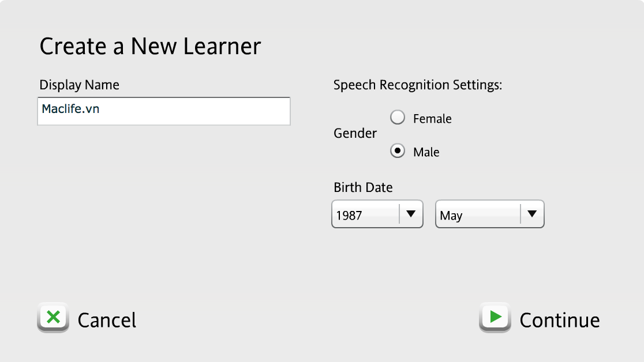Select the Male gender radio button
This screenshot has width=644, height=362.
[x=398, y=152]
